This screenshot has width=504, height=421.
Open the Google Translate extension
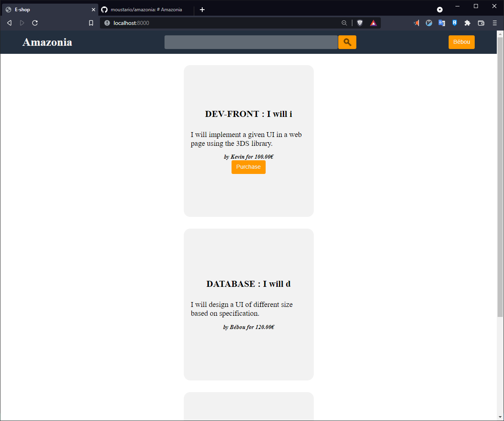[x=442, y=23]
